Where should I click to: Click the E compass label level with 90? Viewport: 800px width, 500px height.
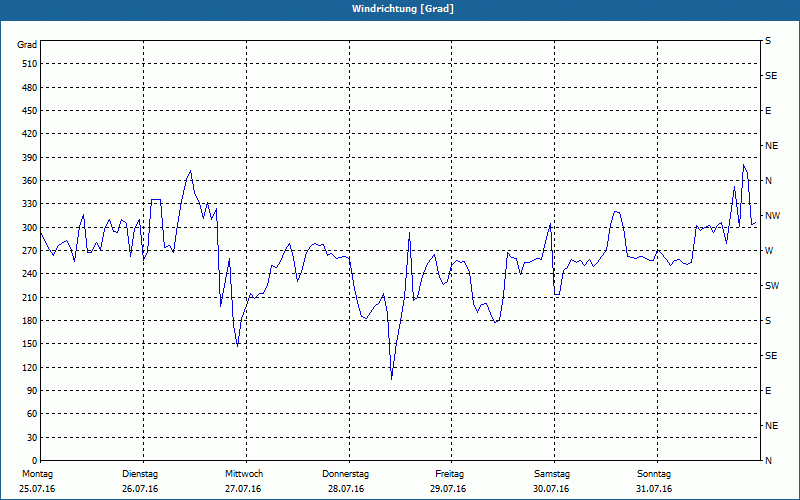(768, 391)
